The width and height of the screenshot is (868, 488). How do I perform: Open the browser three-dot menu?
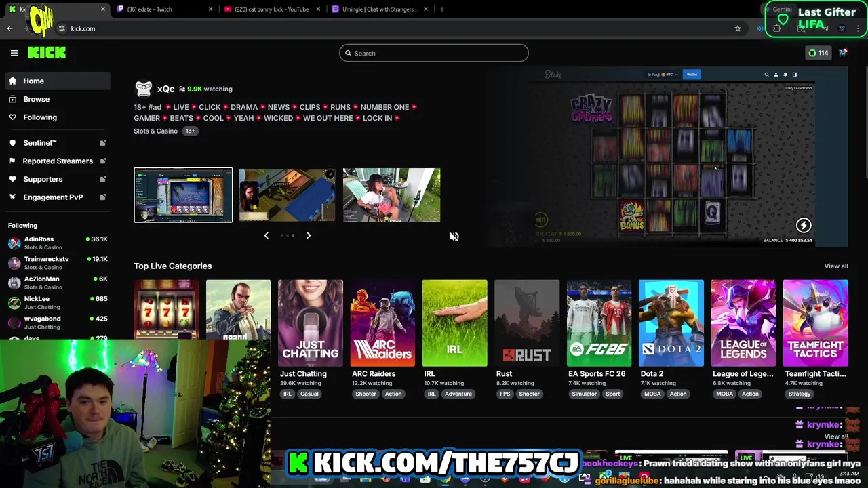tap(859, 28)
